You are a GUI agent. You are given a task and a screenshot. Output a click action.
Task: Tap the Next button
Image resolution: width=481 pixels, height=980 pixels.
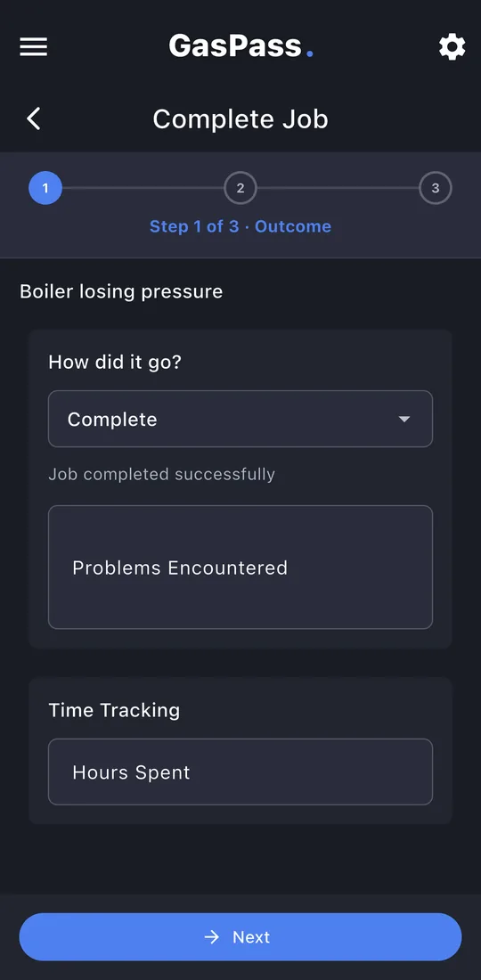point(240,937)
